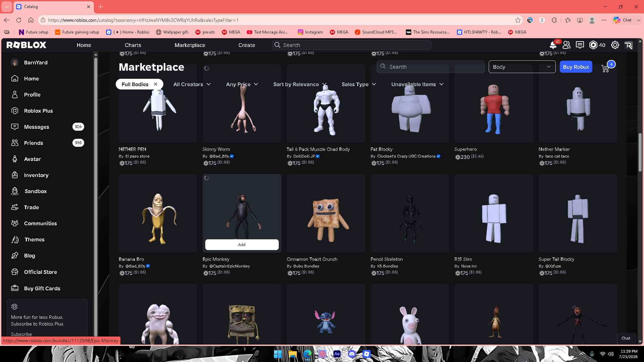Open File Explorer from the taskbar
This screenshot has width=644, height=362.
point(292,354)
